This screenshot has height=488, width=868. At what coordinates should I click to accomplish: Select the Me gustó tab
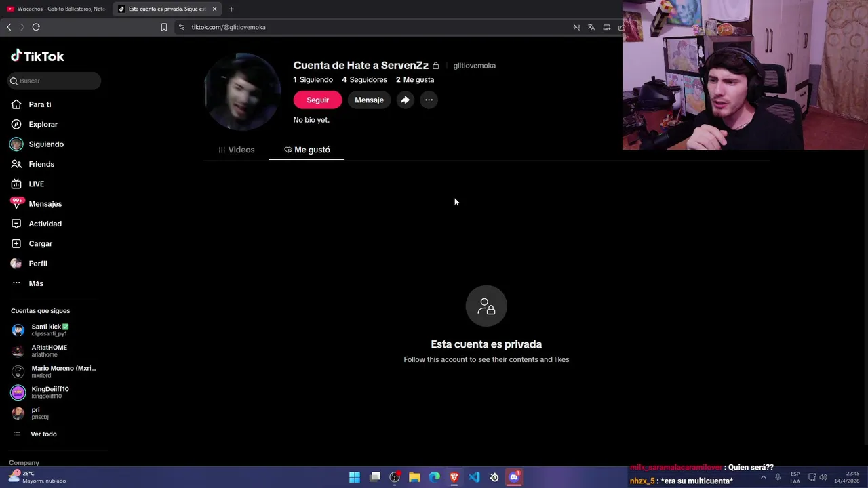pos(307,150)
